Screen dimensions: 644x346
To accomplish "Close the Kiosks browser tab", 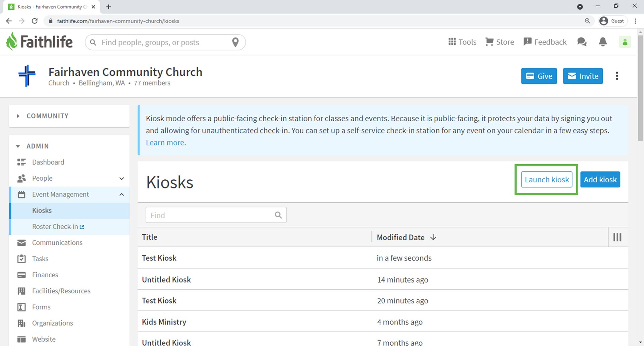I will click(x=93, y=7).
